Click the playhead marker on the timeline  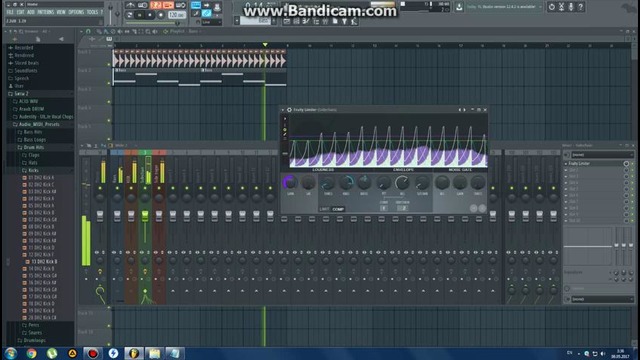265,44
